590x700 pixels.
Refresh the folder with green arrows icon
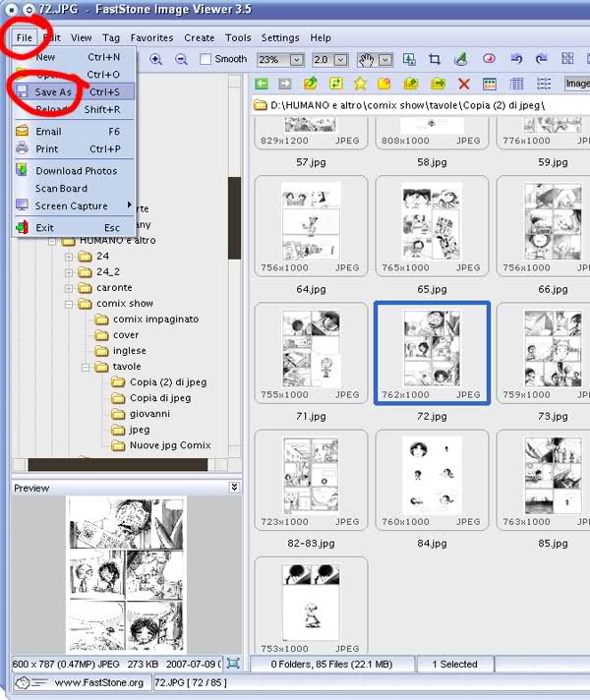(336, 84)
